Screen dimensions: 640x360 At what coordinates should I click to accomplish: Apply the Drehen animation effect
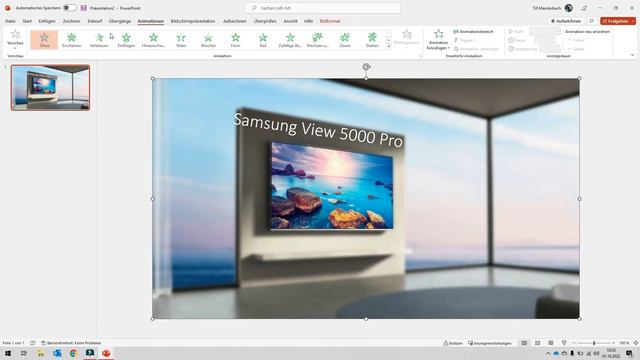tap(372, 40)
